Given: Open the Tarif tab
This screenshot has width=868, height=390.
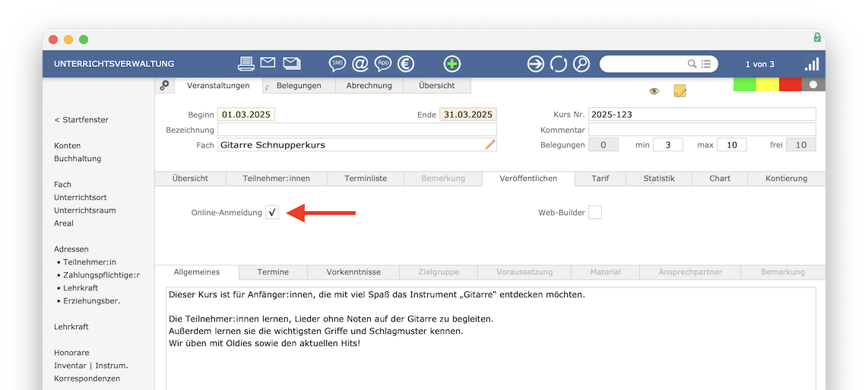Looking at the screenshot, I should point(600,179).
